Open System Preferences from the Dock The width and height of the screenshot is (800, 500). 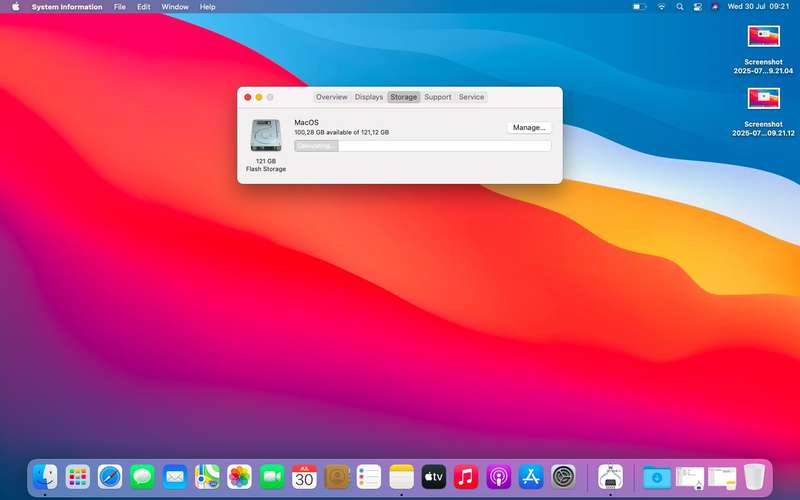tap(563, 477)
